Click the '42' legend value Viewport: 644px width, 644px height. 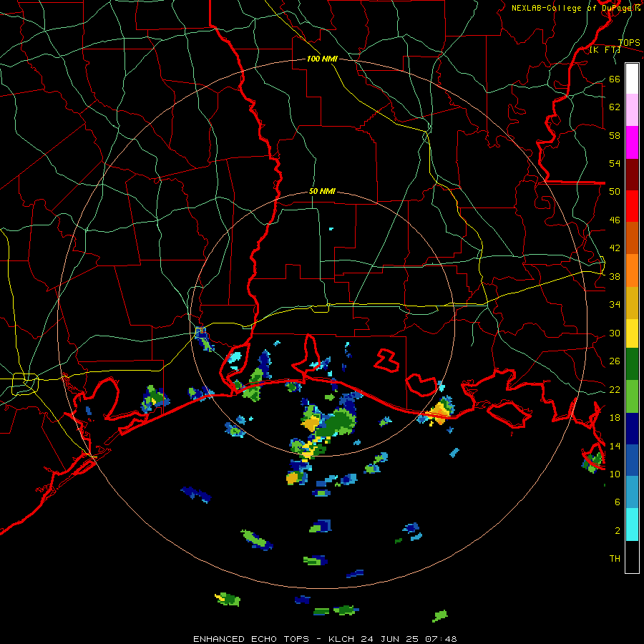pos(615,248)
